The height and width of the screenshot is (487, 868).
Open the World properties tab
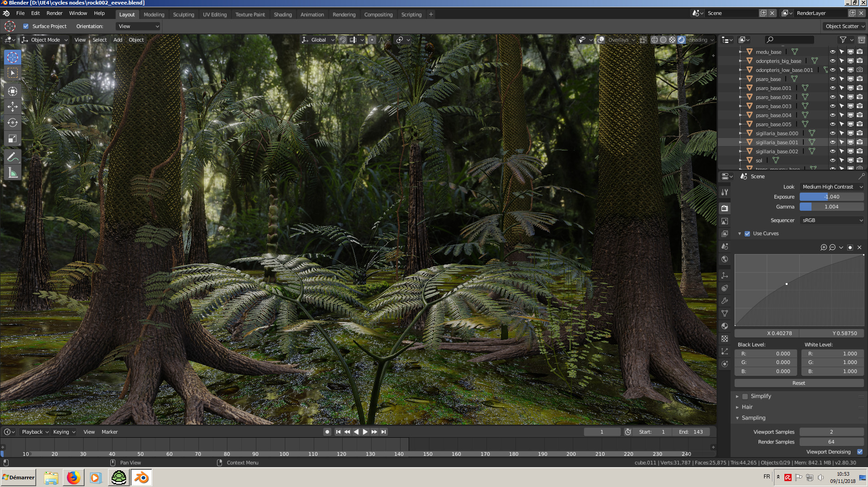click(x=725, y=259)
